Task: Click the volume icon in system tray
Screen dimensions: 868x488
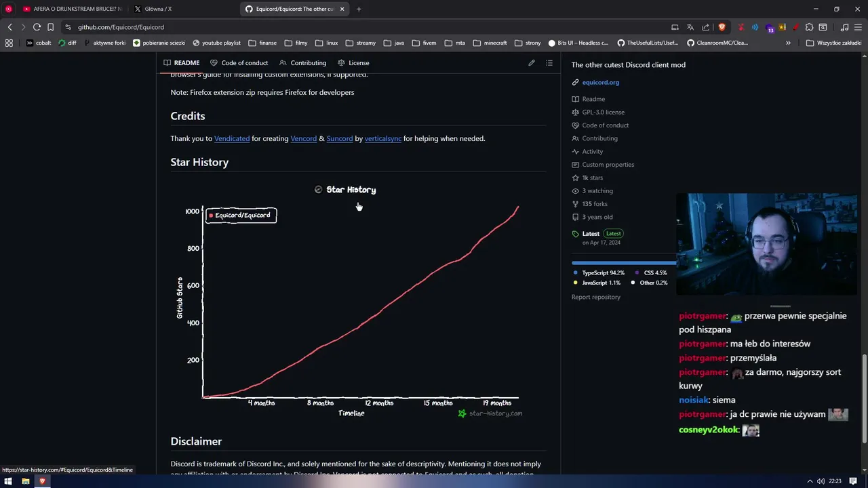Action: pos(821,481)
